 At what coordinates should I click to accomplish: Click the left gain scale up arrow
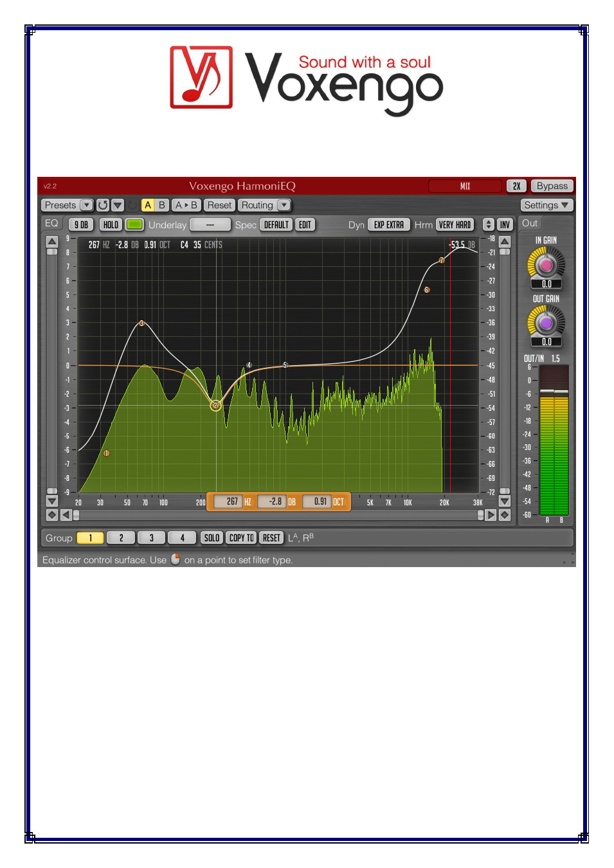pos(52,242)
